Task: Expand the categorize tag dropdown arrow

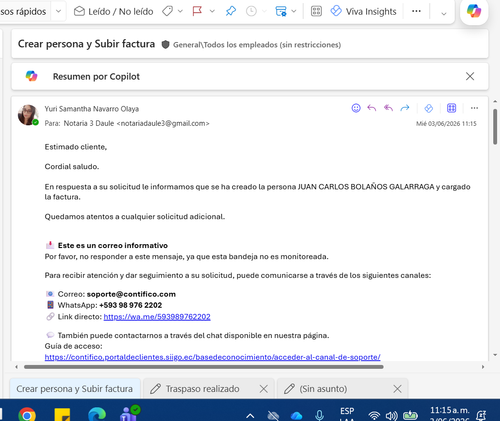Action: [x=180, y=11]
